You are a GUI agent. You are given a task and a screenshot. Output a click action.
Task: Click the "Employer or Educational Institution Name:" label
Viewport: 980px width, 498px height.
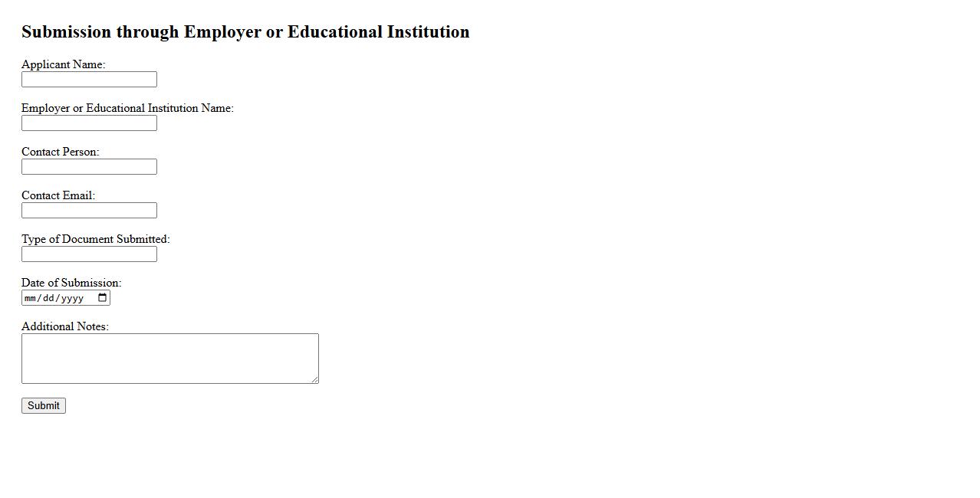pos(127,108)
